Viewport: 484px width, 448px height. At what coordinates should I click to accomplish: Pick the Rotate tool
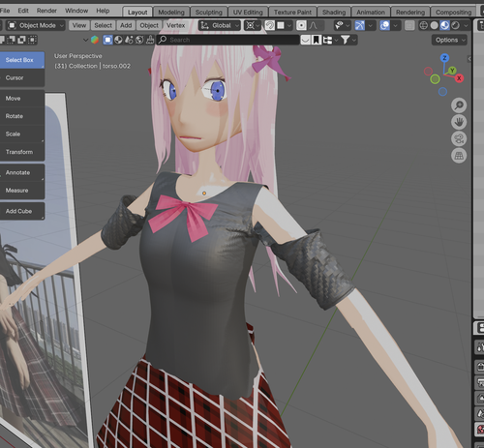22,116
